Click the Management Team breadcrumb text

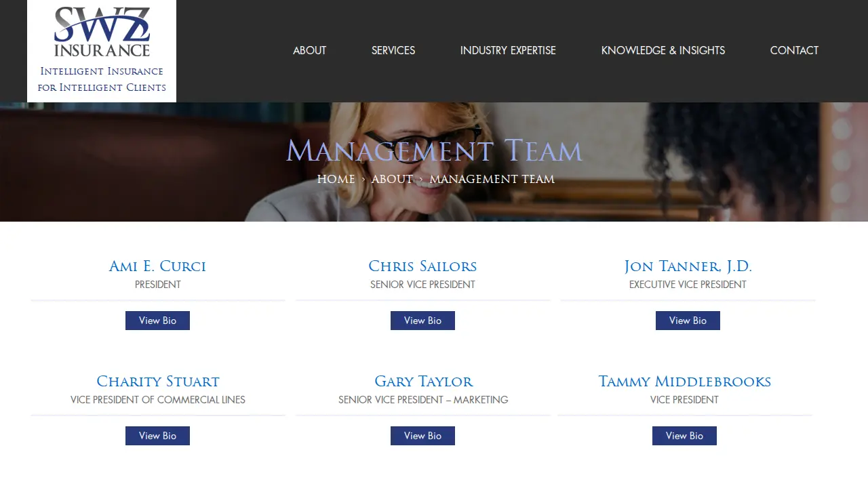click(492, 179)
